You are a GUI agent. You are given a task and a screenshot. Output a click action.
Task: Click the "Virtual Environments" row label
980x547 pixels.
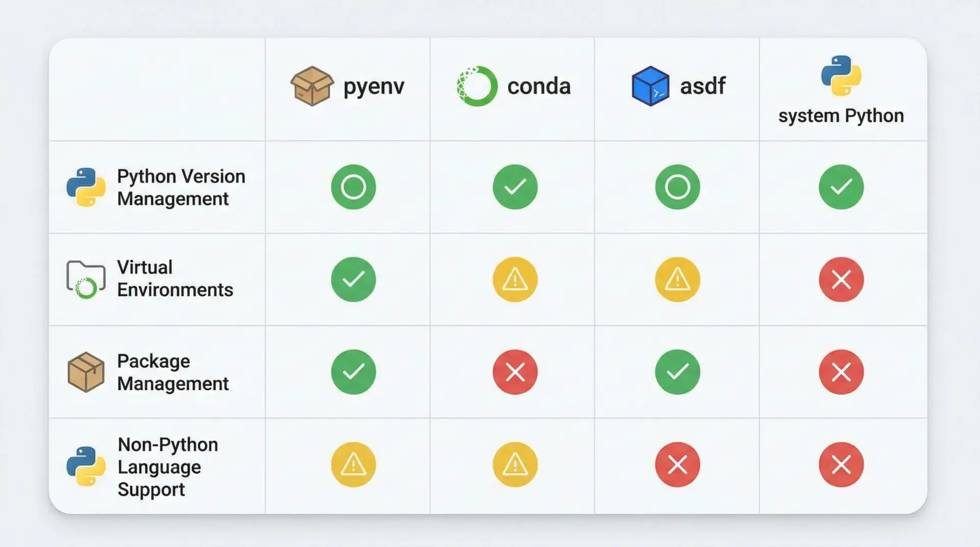[x=175, y=279]
